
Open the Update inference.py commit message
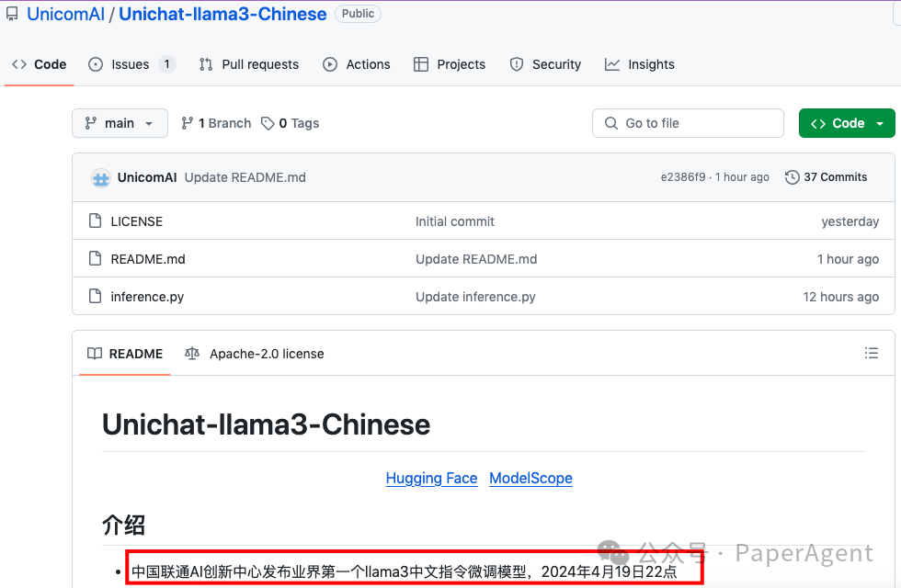click(476, 296)
